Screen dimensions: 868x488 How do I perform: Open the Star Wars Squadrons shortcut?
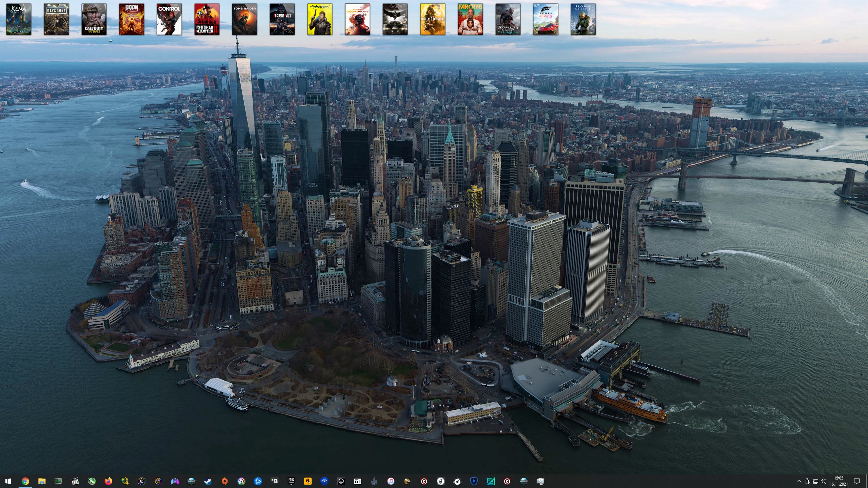[357, 19]
